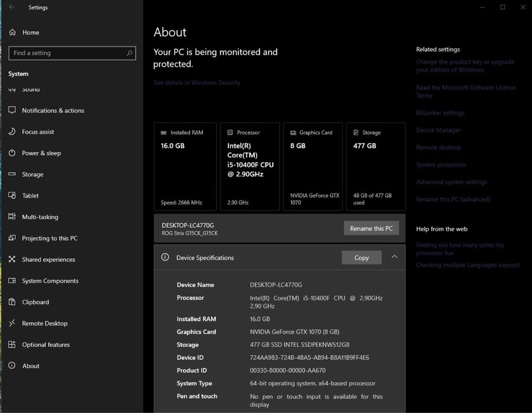Click the Focus assist moon icon
Viewport: 532px width, 413px height.
coord(12,132)
